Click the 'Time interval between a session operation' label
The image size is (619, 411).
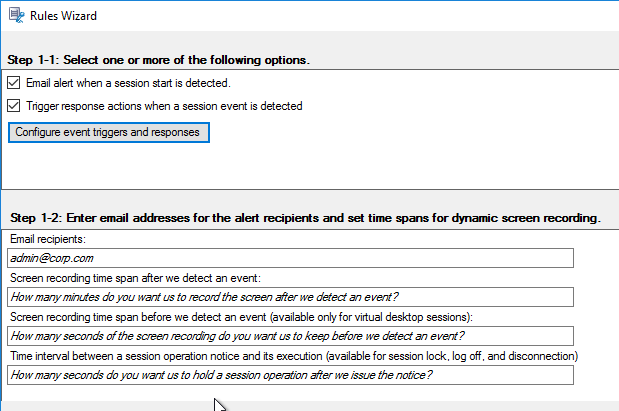click(x=294, y=356)
